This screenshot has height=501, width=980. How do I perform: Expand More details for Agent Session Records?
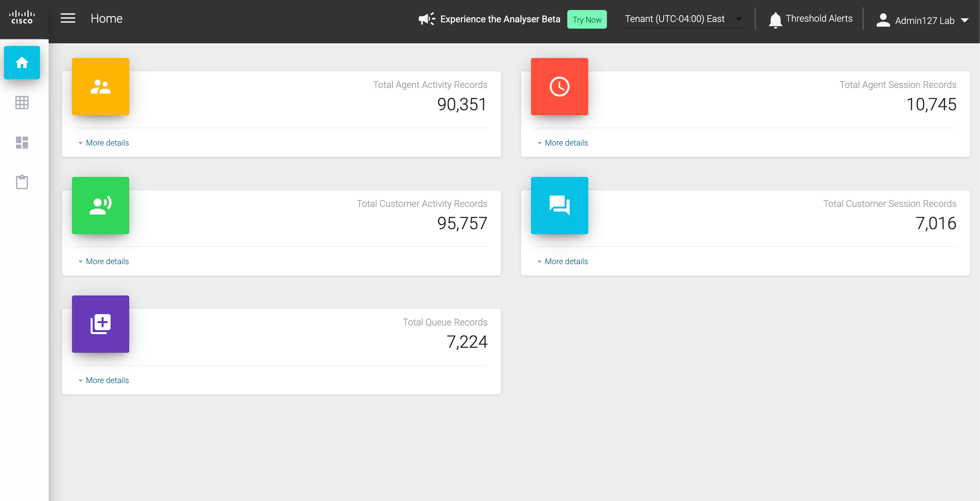pos(566,143)
